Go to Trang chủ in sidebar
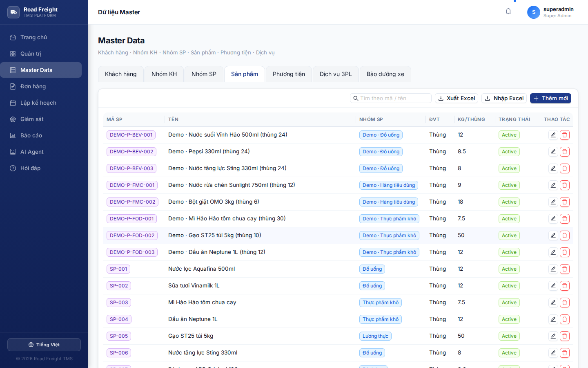588x368 pixels. click(x=41, y=37)
